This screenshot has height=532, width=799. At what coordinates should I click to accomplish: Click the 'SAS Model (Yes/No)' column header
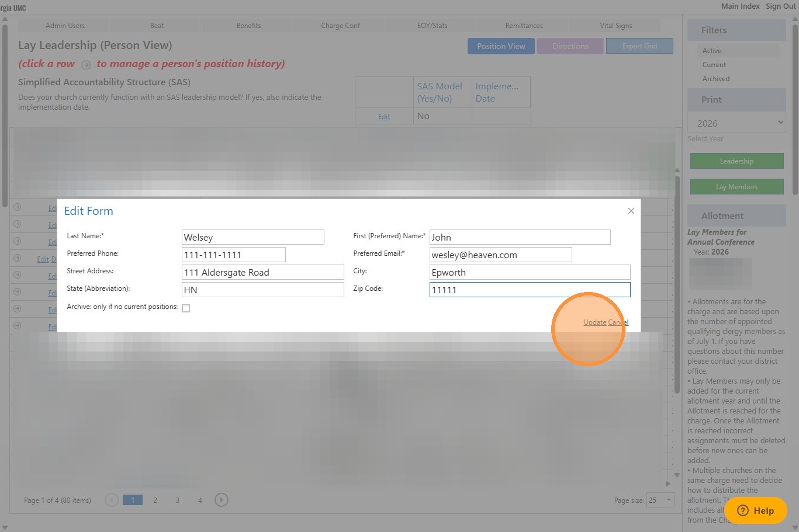coord(440,92)
